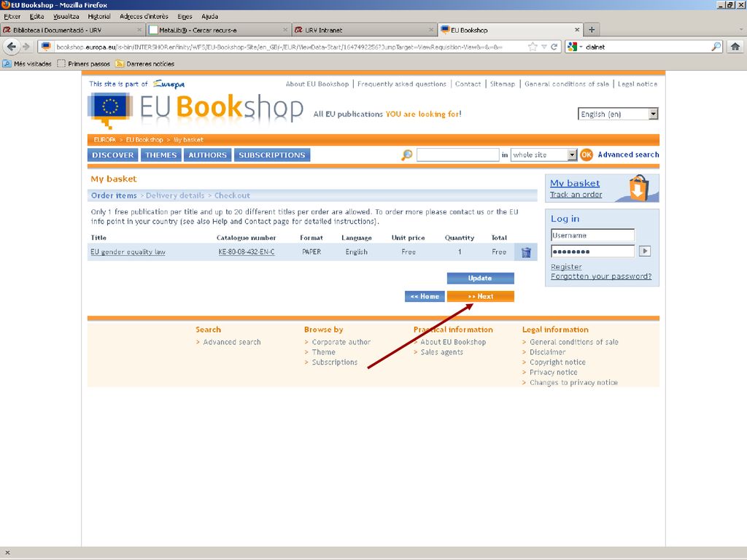Open the Darreres notícies feed bookmark
This screenshot has height=560, width=747.
coord(145,64)
